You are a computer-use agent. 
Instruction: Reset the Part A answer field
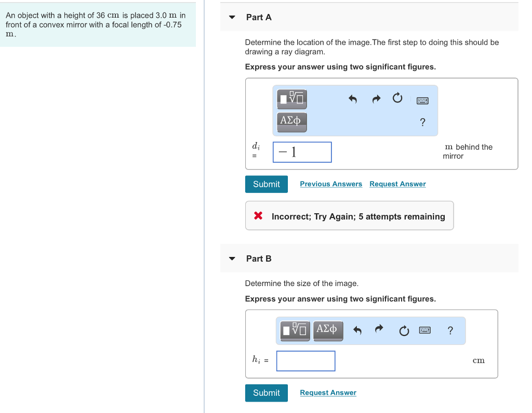[x=397, y=98]
